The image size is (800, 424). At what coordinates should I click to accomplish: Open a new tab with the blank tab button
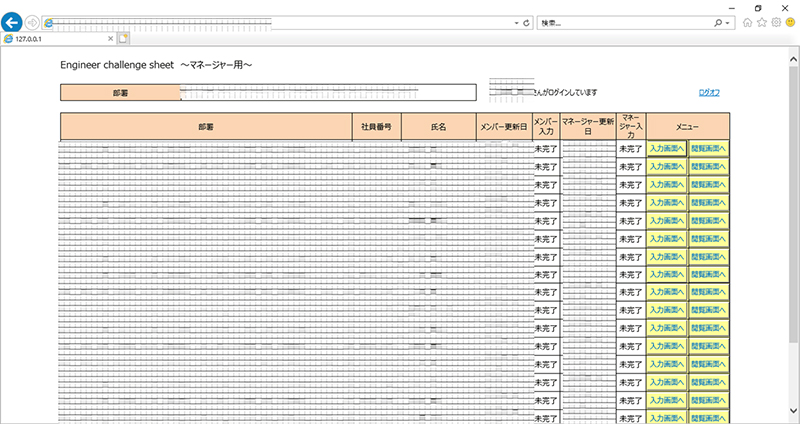click(123, 39)
